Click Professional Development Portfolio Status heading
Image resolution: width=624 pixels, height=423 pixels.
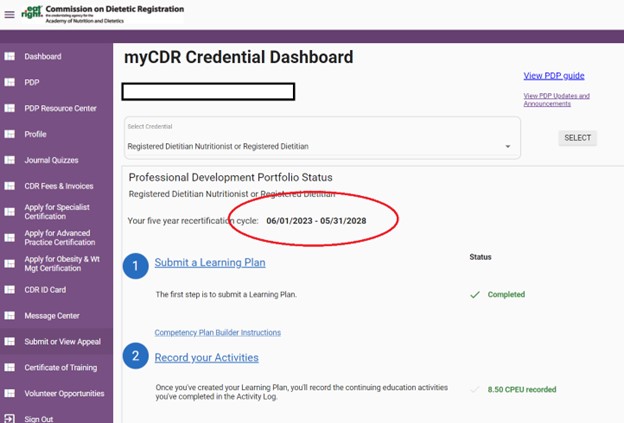[230, 177]
